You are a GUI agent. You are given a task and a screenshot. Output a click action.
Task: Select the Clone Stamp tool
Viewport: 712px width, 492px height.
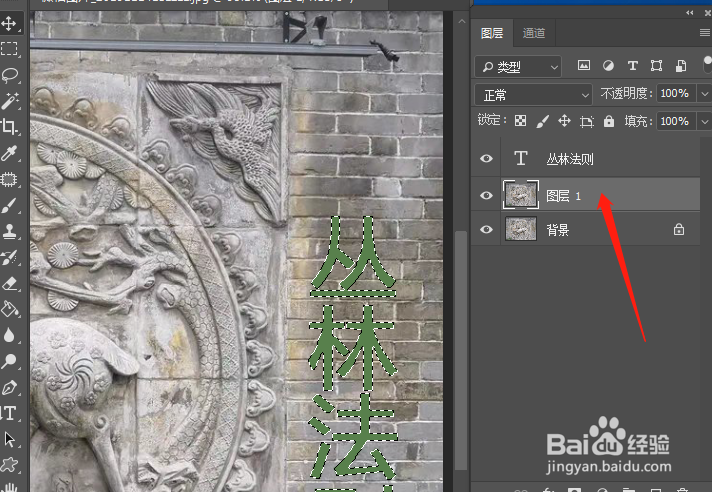coord(9,231)
